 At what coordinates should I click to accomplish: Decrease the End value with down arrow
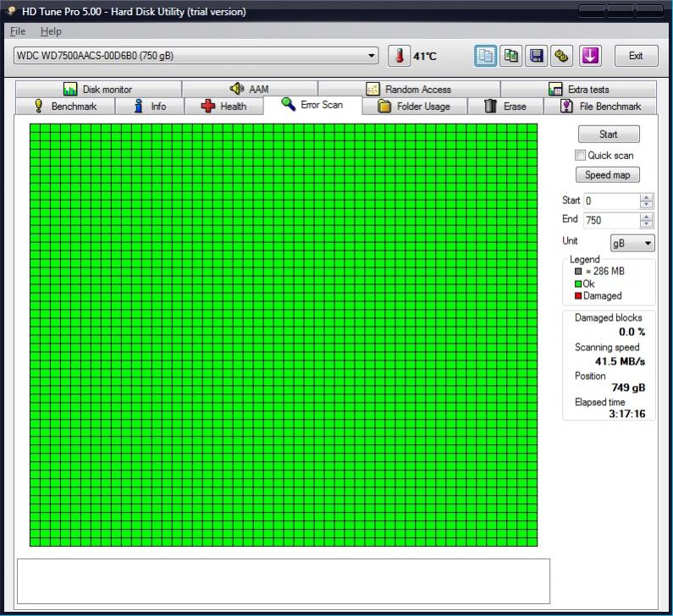pos(647,224)
